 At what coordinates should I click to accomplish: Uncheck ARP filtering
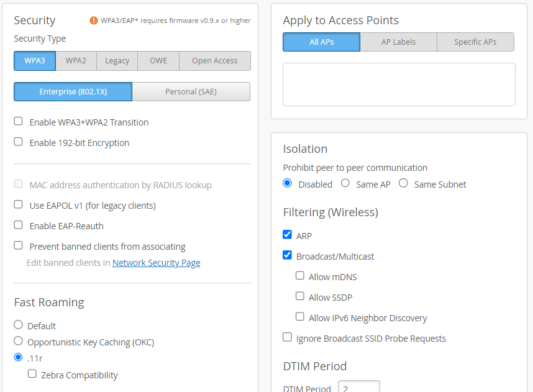click(x=287, y=235)
